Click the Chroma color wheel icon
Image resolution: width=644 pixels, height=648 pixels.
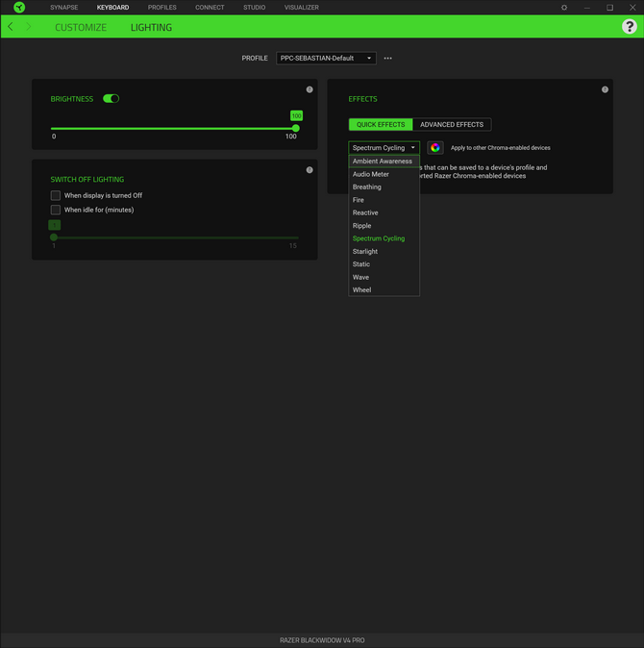(x=435, y=147)
